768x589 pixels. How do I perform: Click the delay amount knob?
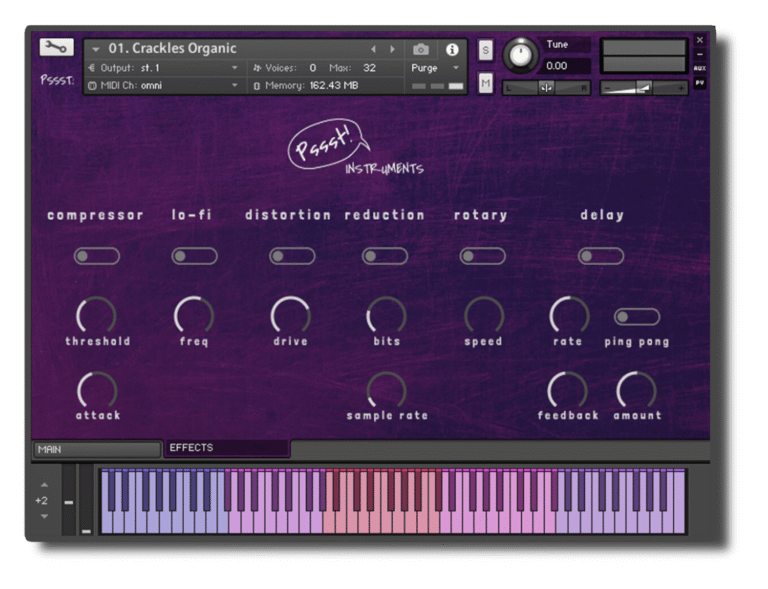[636, 390]
